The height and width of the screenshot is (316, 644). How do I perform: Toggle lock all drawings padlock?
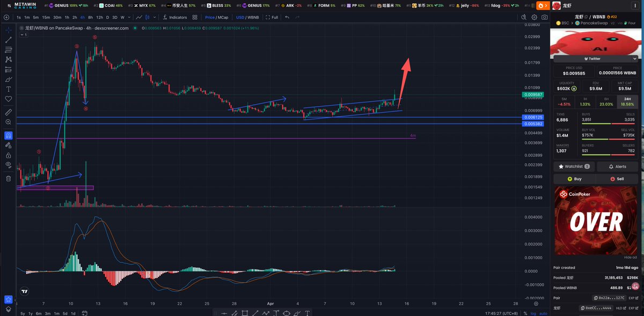pyautogui.click(x=9, y=155)
